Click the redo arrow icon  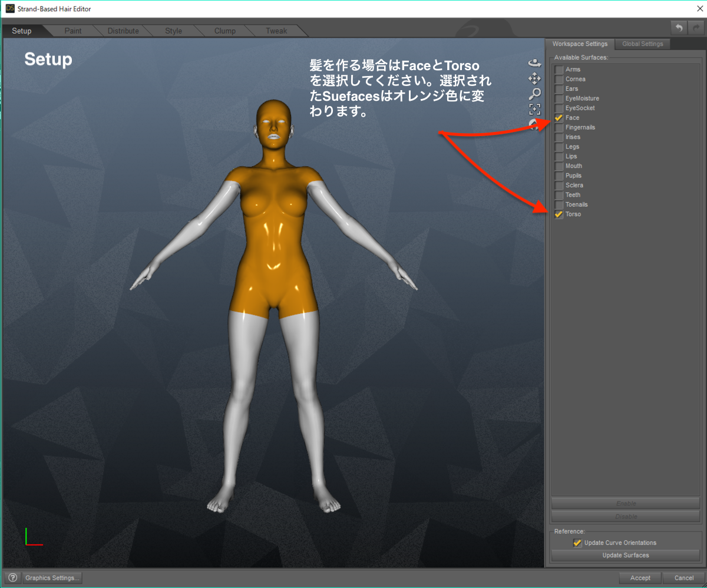coord(695,28)
